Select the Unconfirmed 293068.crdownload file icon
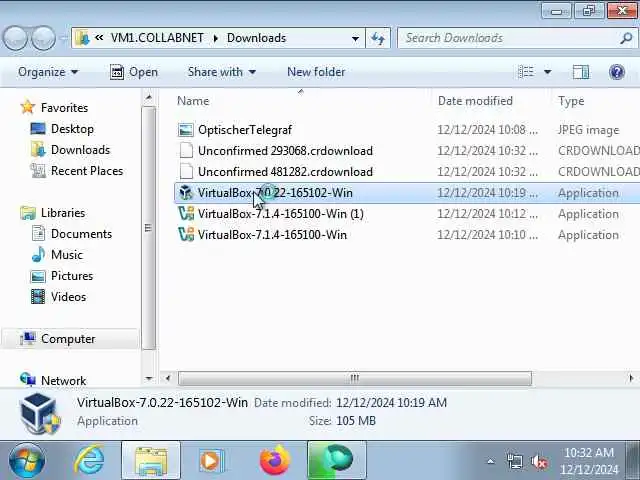Viewport: 640px width, 480px height. [x=186, y=151]
